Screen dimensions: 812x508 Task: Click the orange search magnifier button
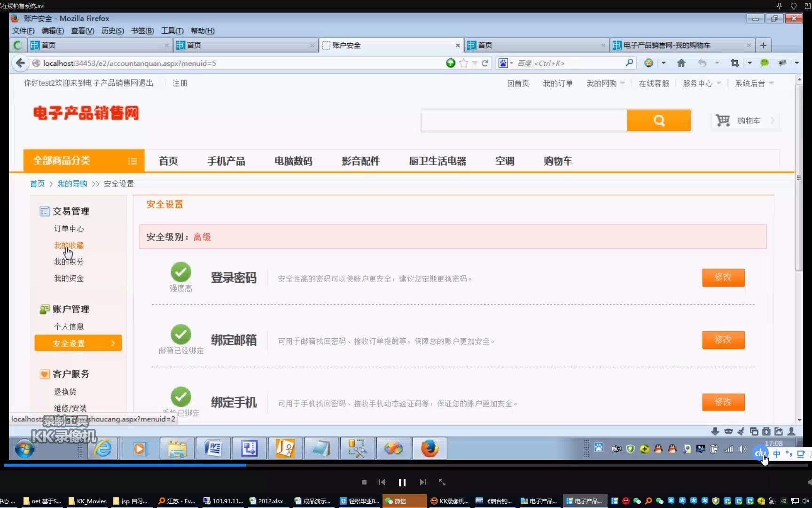[659, 120]
